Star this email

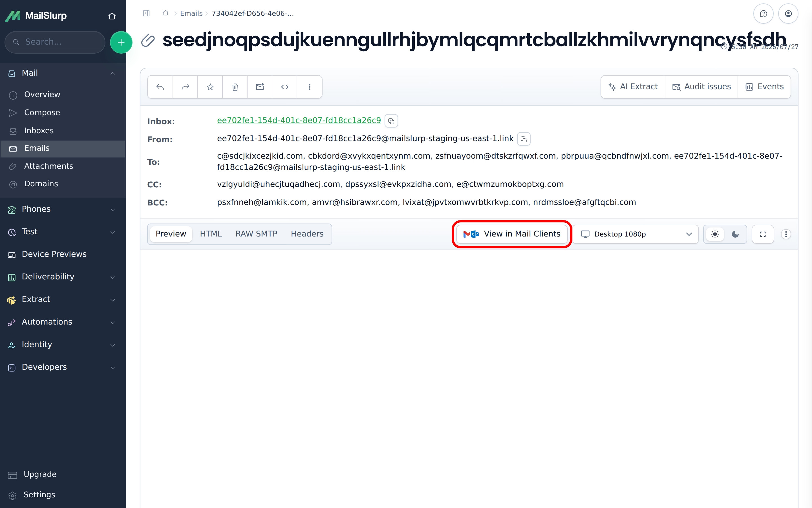click(210, 87)
